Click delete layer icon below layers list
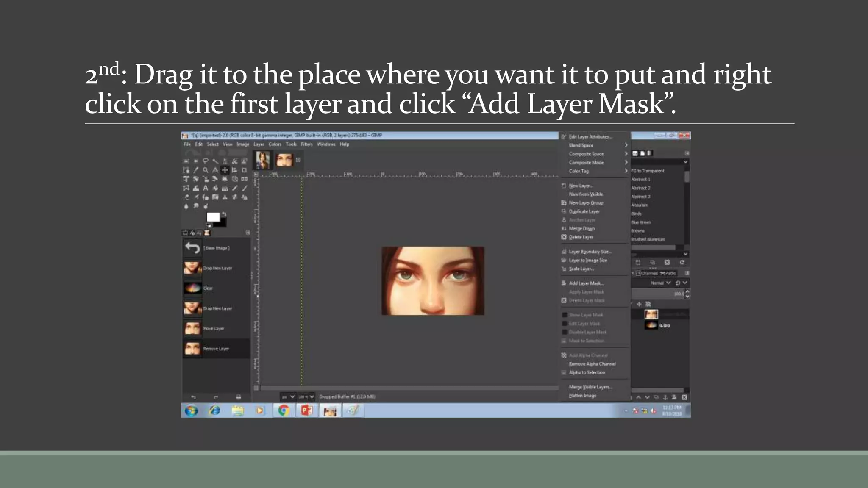The height and width of the screenshot is (488, 868). (684, 397)
